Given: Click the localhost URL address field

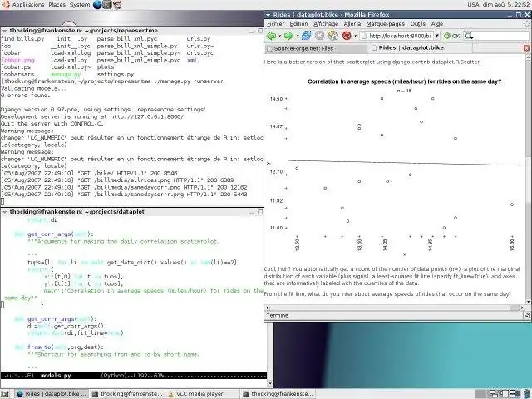Looking at the screenshot, I should click(400, 36).
